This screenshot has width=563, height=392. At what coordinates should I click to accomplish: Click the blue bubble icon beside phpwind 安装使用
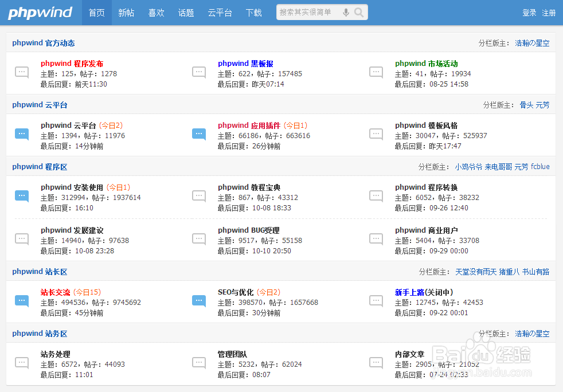[x=22, y=196]
